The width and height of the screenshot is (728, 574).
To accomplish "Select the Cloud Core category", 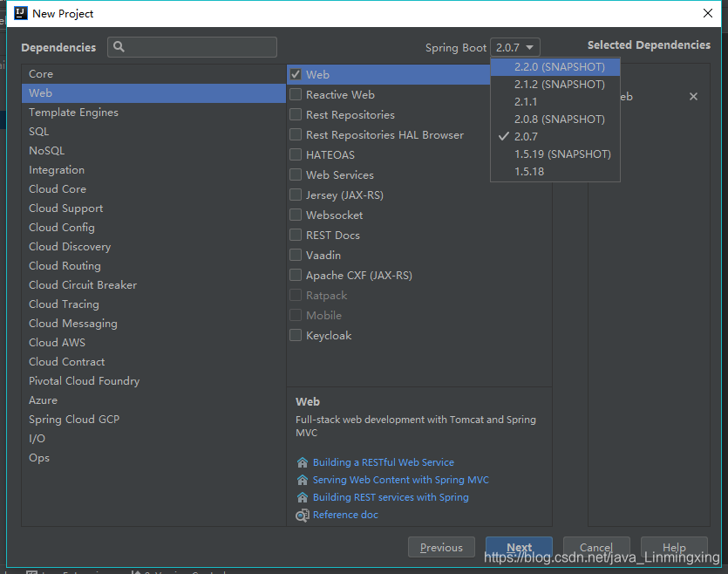I will click(153, 189).
